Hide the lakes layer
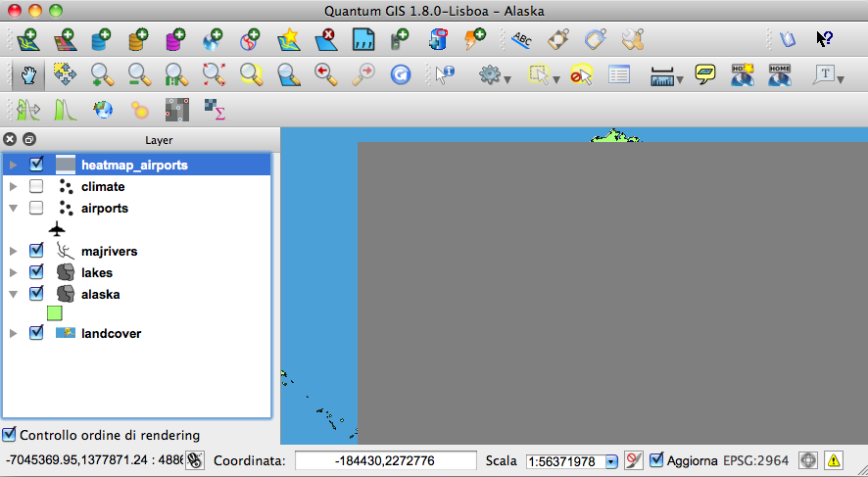This screenshot has height=477, width=868. tap(36, 271)
